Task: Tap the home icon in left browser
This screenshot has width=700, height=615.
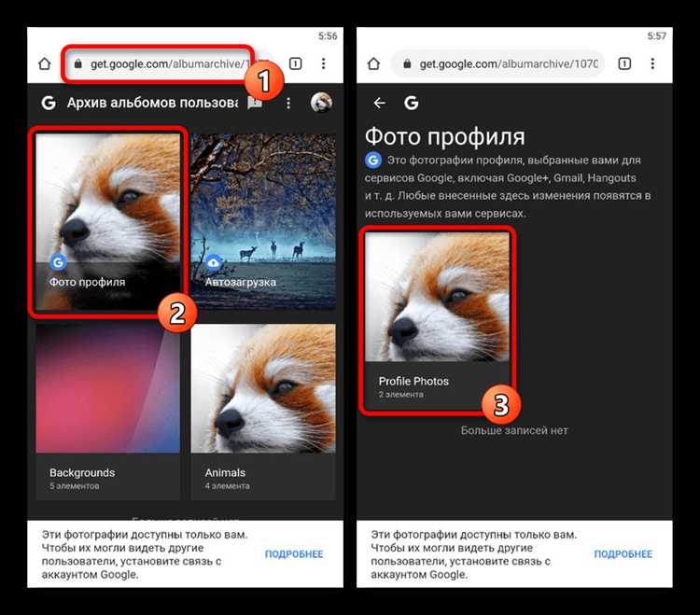Action: tap(44, 63)
